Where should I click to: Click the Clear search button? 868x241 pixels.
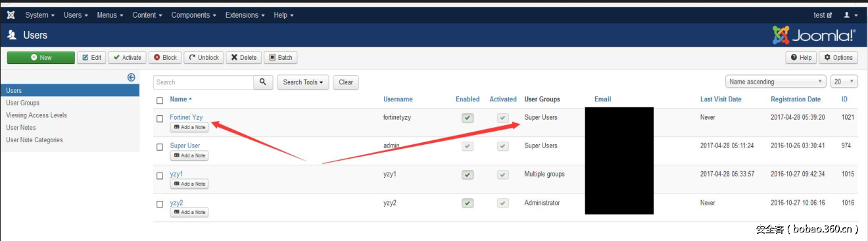[x=346, y=82]
